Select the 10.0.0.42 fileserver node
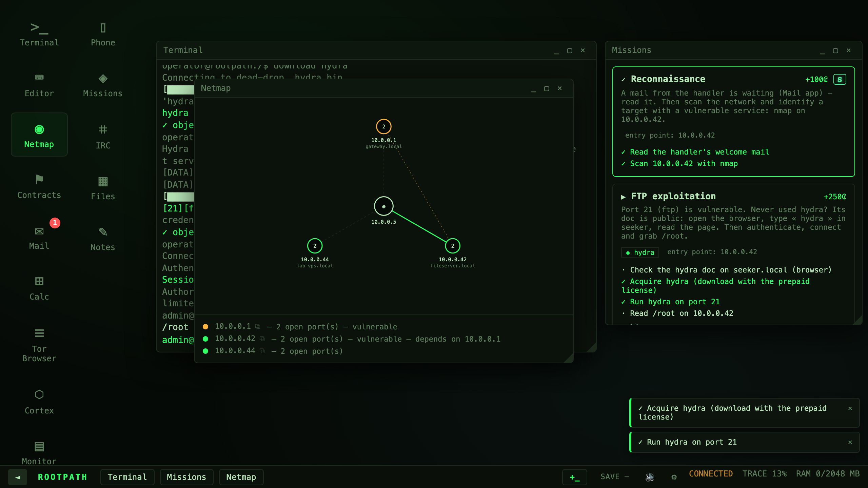Image resolution: width=868 pixels, height=488 pixels. [452, 246]
